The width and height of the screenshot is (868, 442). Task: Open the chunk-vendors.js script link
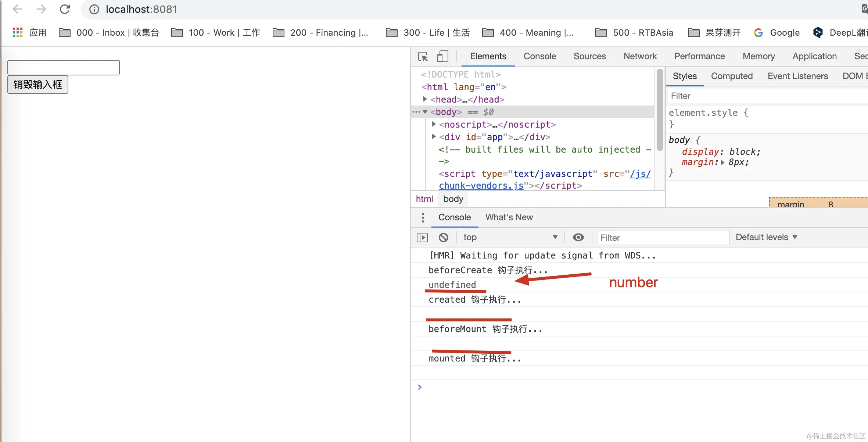(x=481, y=186)
